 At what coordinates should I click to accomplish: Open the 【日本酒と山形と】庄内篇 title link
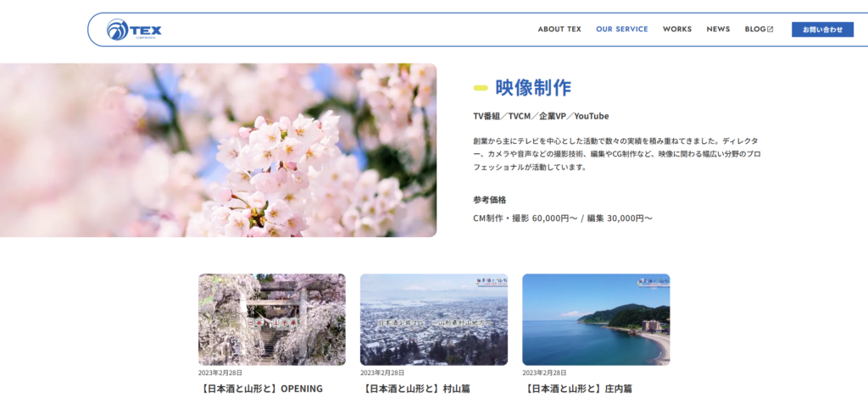pyautogui.click(x=577, y=389)
